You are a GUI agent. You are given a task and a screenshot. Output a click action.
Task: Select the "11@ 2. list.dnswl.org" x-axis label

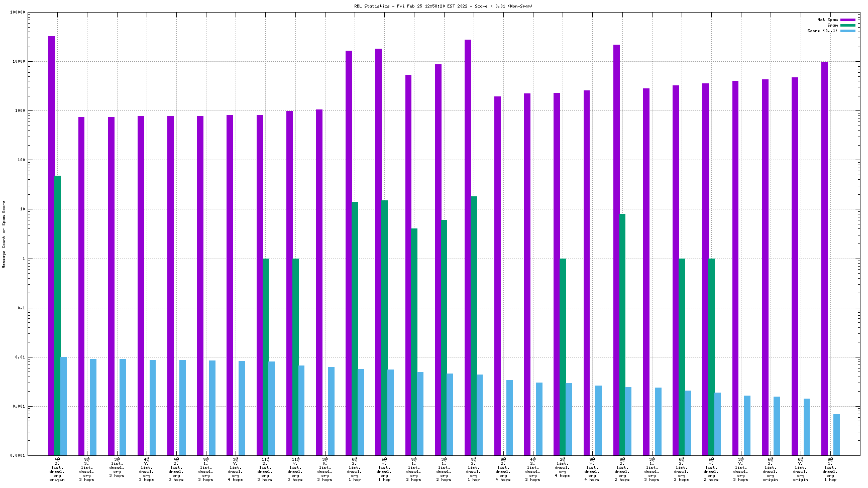[x=265, y=469]
